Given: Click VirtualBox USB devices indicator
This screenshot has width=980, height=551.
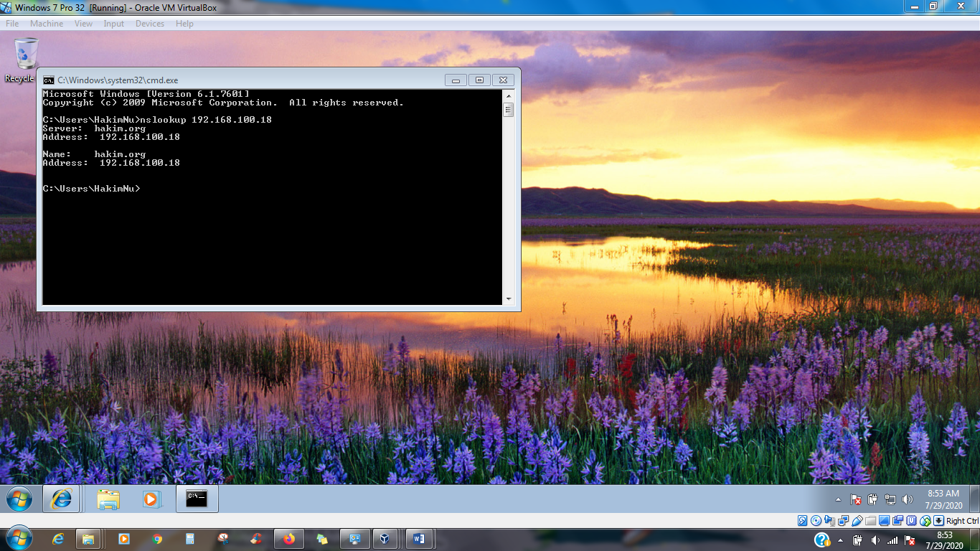Looking at the screenshot, I should [x=857, y=521].
